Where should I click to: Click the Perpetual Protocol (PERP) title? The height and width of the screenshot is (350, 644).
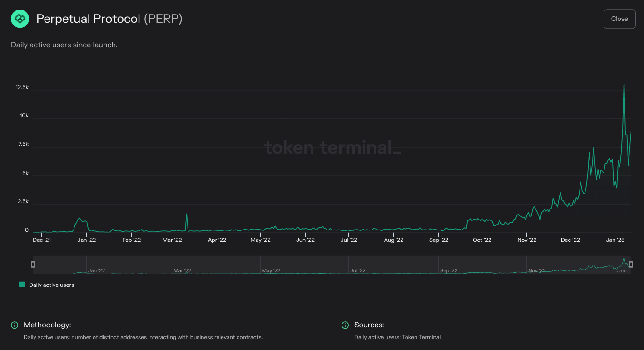click(x=109, y=19)
